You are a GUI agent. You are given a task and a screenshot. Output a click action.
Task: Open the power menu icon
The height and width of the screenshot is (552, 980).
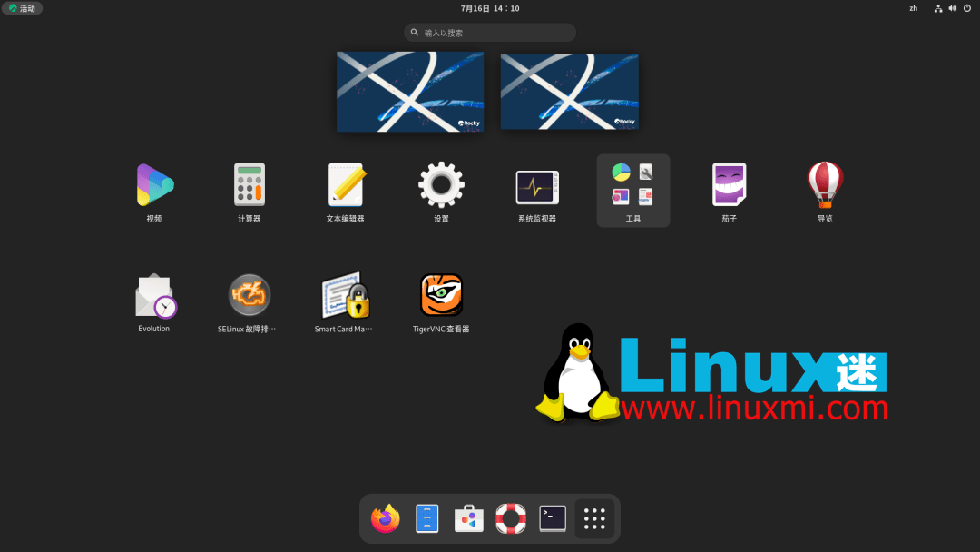[x=967, y=8]
